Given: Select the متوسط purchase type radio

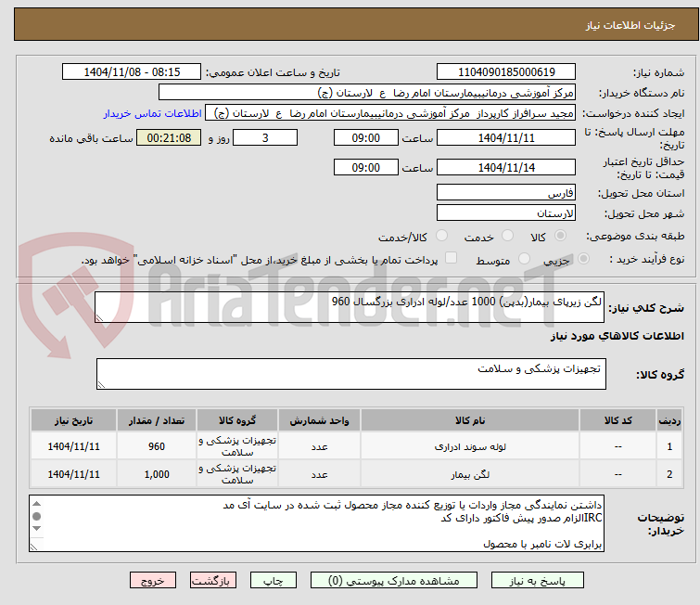Looking at the screenshot, I should tap(524, 259).
